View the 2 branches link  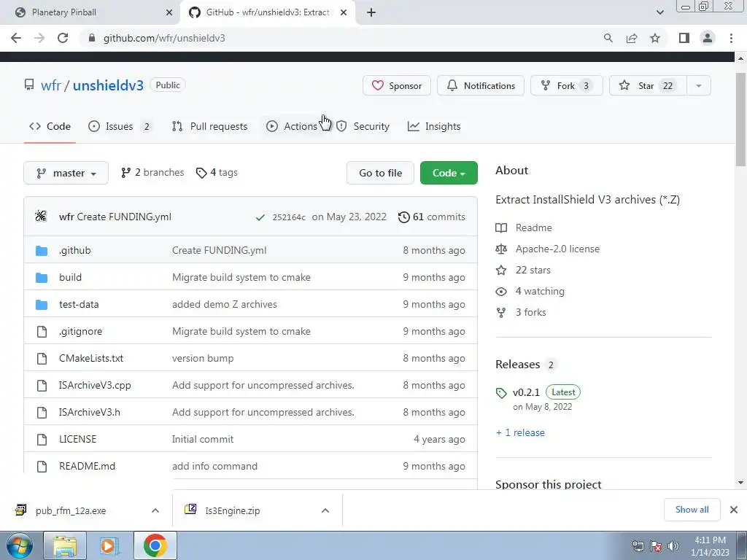[x=152, y=172]
